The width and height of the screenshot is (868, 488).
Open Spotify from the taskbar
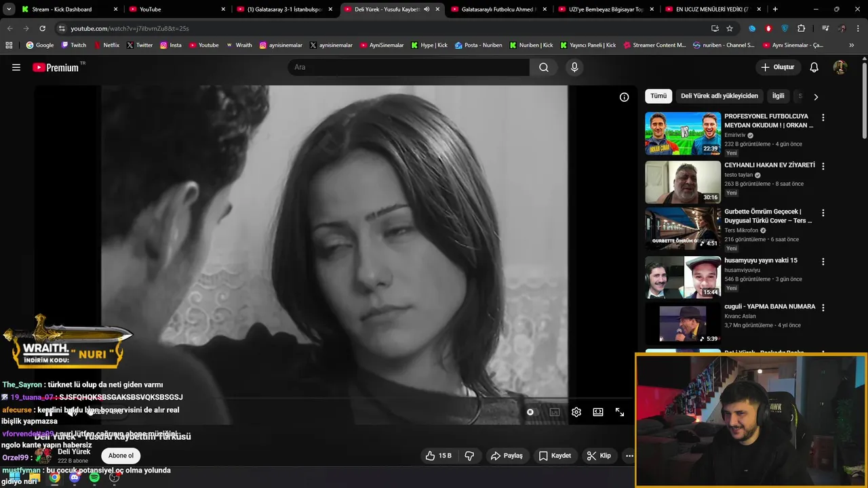click(x=94, y=477)
